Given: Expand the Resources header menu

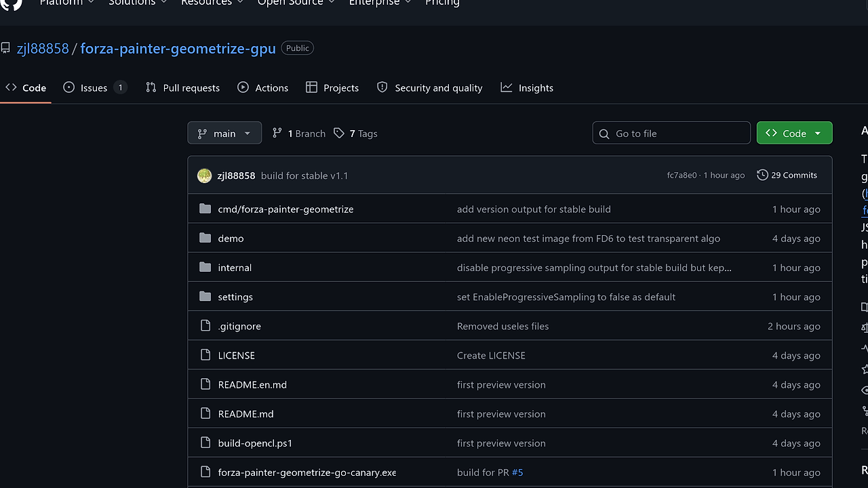Looking at the screenshot, I should click(x=212, y=3).
